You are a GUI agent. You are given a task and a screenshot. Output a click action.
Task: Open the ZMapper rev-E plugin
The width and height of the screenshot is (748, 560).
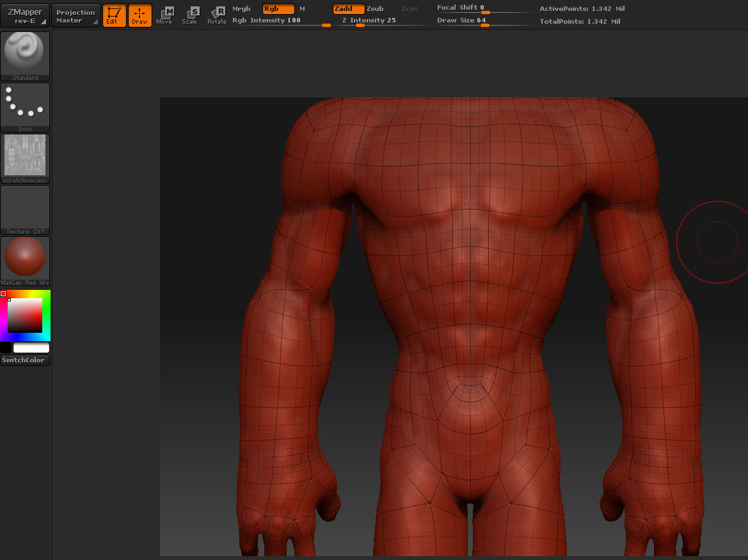(x=25, y=16)
